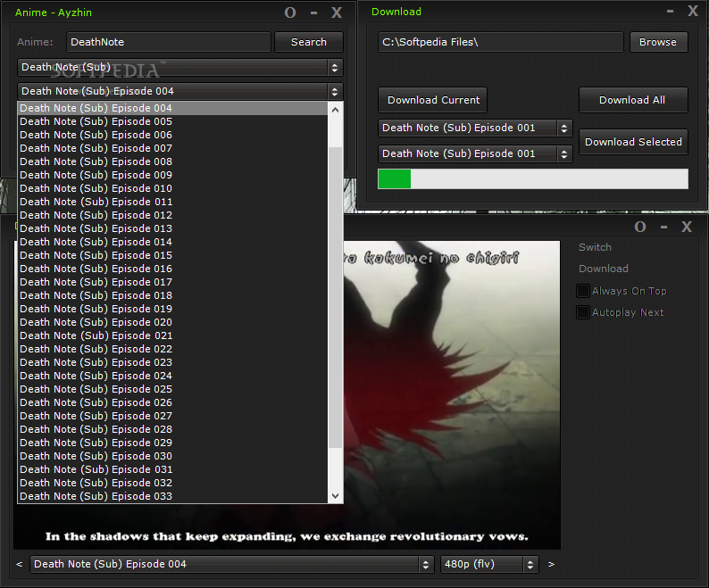Minimize the Download window
The width and height of the screenshot is (709, 588).
coord(670,11)
